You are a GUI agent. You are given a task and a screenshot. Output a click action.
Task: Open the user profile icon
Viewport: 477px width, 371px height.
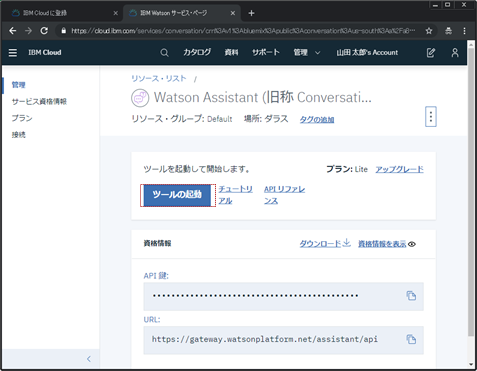click(x=455, y=52)
